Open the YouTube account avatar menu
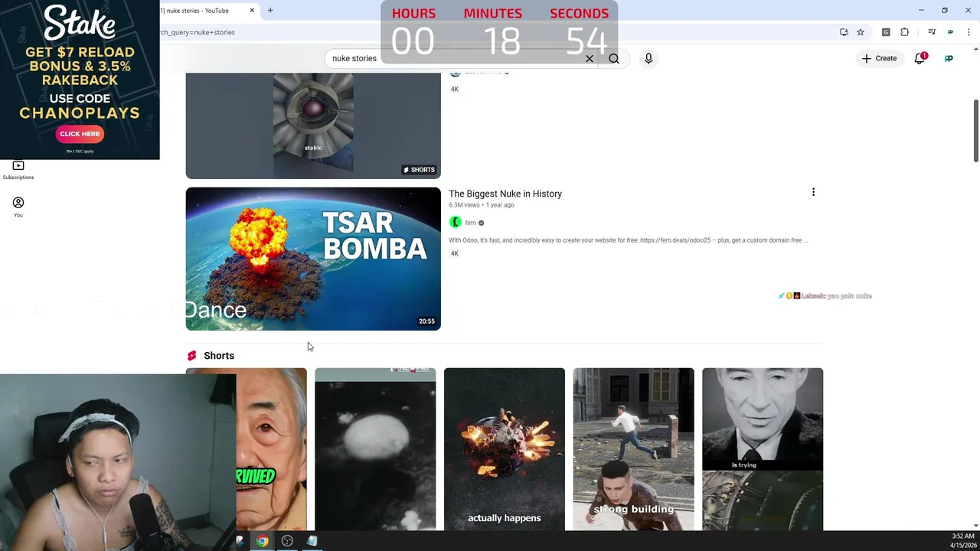The height and width of the screenshot is (551, 980). click(949, 58)
